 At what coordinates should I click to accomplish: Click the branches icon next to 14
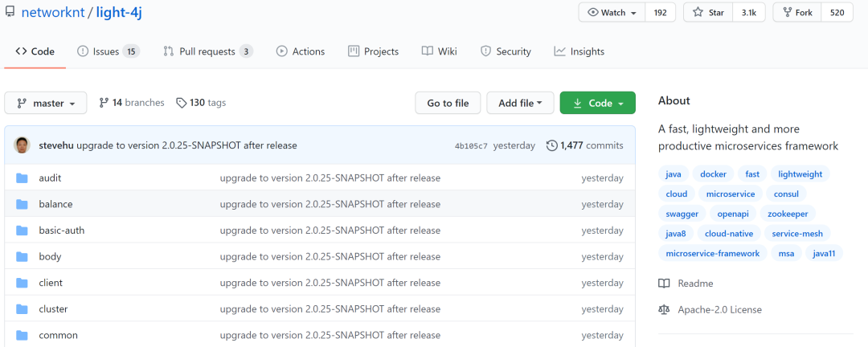104,103
